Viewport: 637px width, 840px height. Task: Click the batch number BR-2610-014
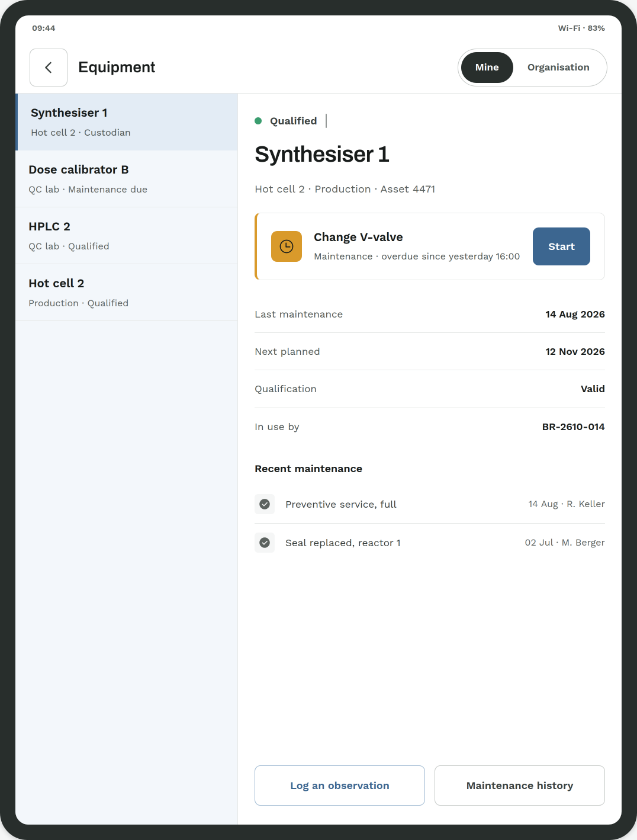(x=573, y=427)
